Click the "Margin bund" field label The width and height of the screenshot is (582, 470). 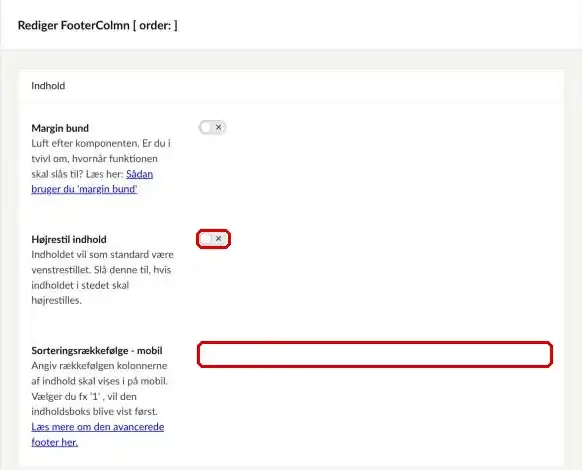60,128
